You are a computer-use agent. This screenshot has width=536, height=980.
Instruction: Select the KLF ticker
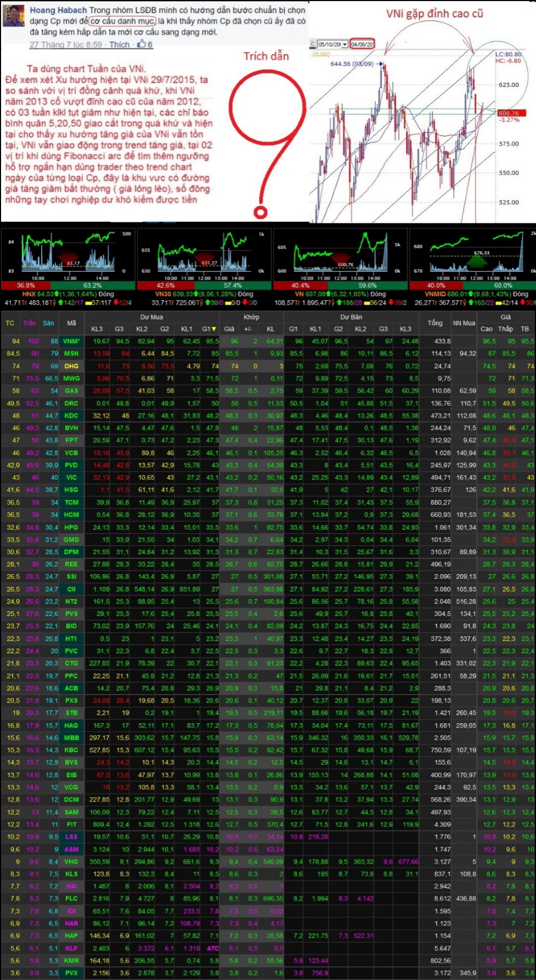[x=72, y=948]
